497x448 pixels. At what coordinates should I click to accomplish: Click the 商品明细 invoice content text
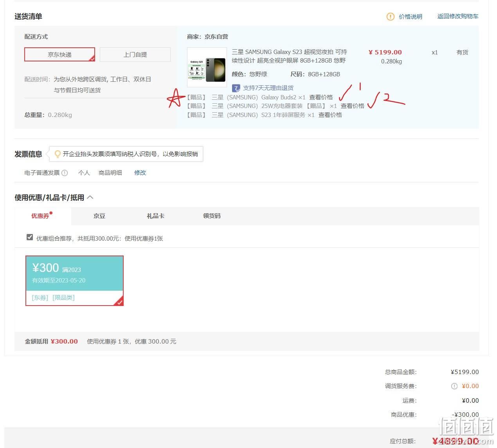pos(110,173)
